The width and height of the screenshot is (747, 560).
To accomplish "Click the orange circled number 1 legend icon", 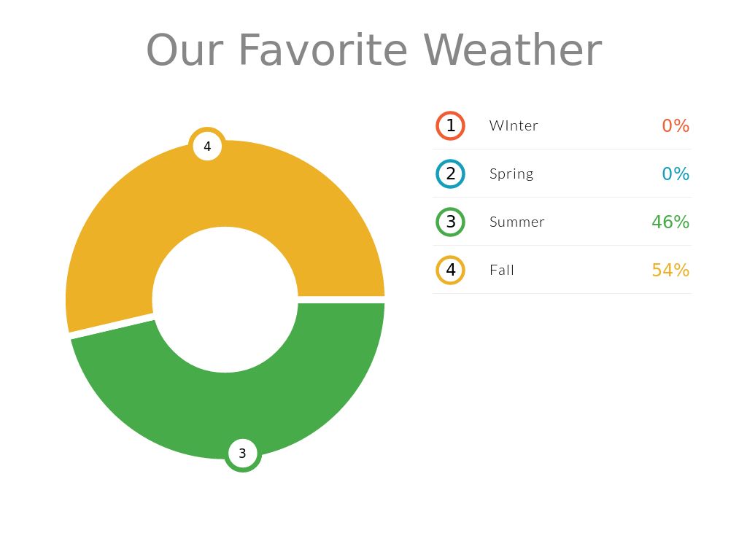I will coord(450,125).
